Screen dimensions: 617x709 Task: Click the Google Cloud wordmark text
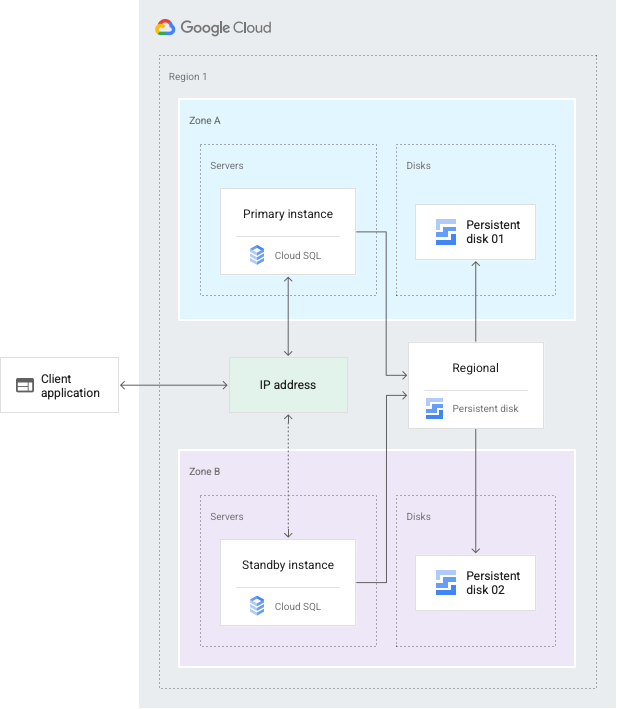[x=225, y=28]
